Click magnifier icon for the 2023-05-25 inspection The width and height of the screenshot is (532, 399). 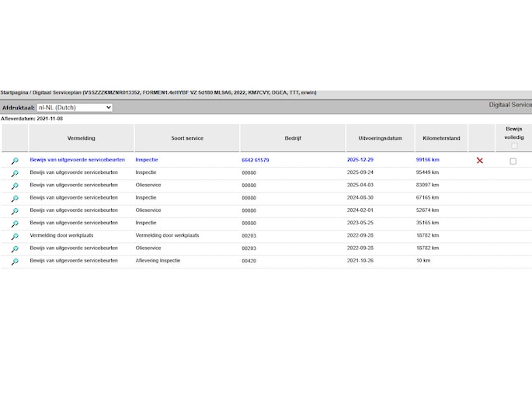tap(14, 224)
